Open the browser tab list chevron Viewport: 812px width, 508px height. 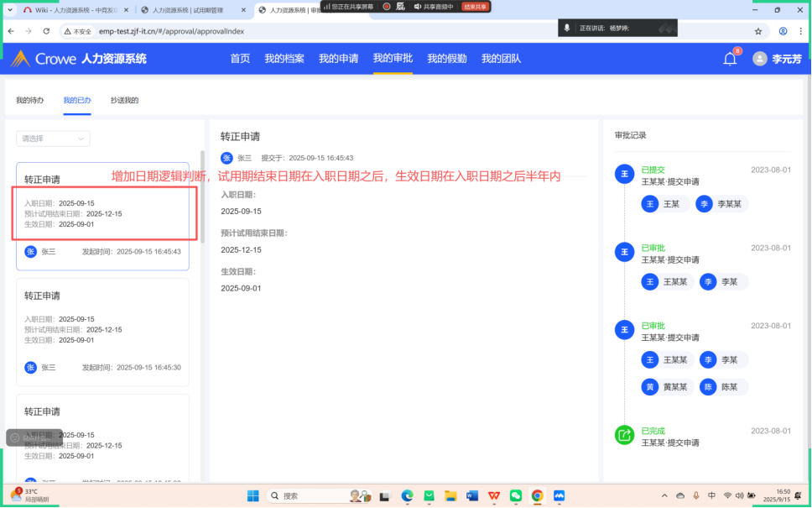click(x=8, y=10)
